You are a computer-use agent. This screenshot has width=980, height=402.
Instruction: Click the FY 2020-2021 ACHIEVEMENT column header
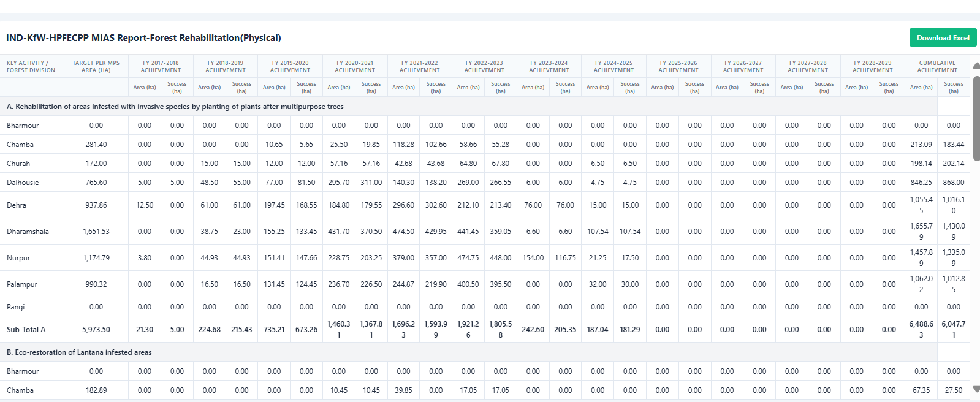pyautogui.click(x=355, y=66)
